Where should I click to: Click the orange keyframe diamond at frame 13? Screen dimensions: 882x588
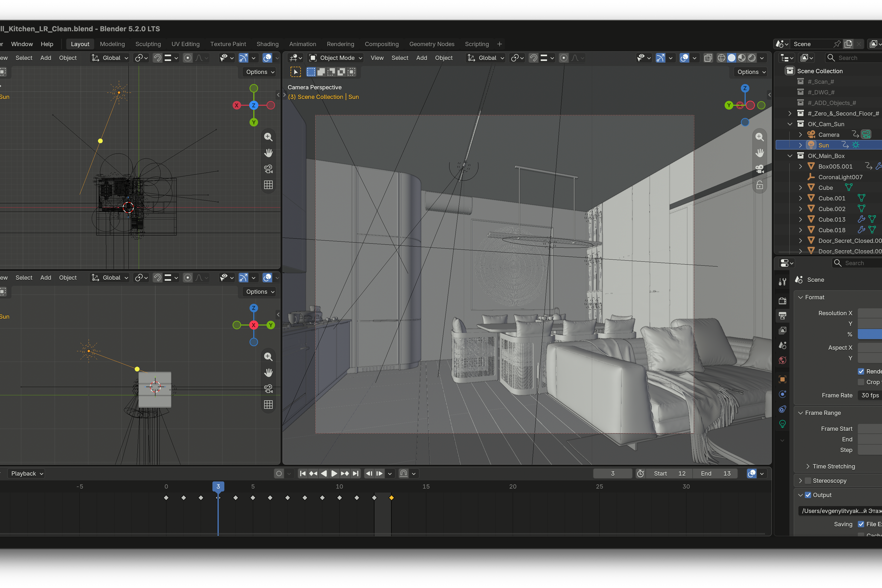391,498
